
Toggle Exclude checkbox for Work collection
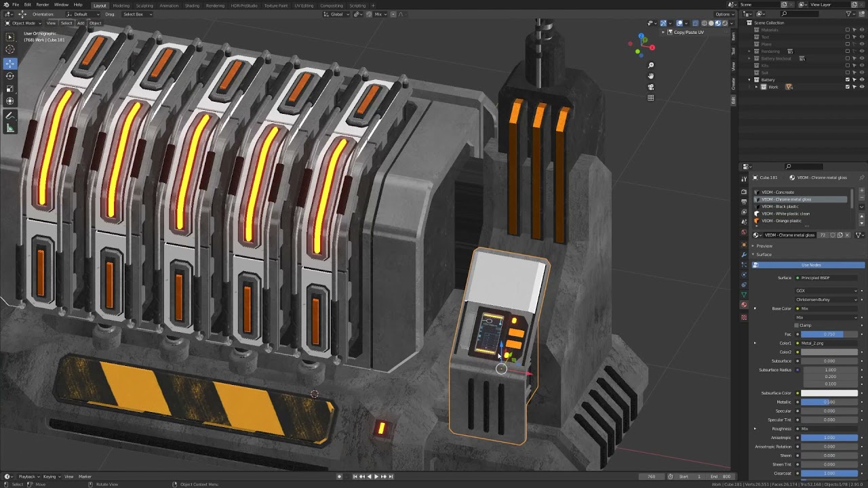(x=847, y=87)
